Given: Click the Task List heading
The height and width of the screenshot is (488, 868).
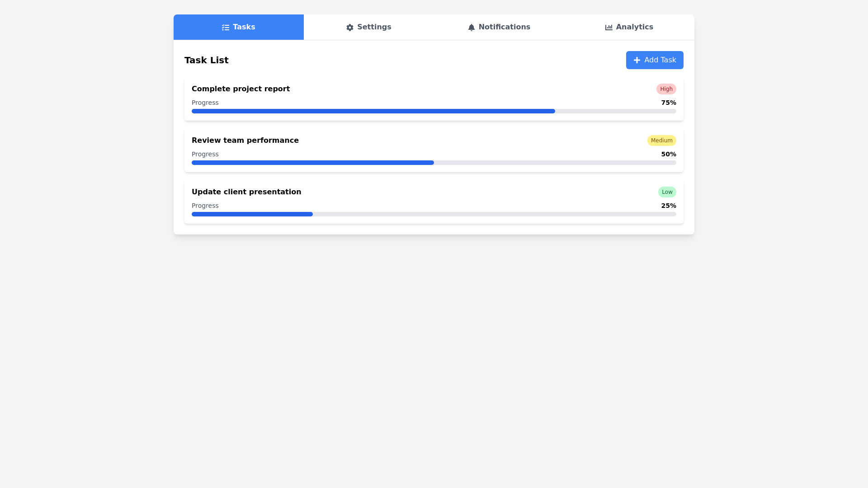Looking at the screenshot, I should point(207,60).
